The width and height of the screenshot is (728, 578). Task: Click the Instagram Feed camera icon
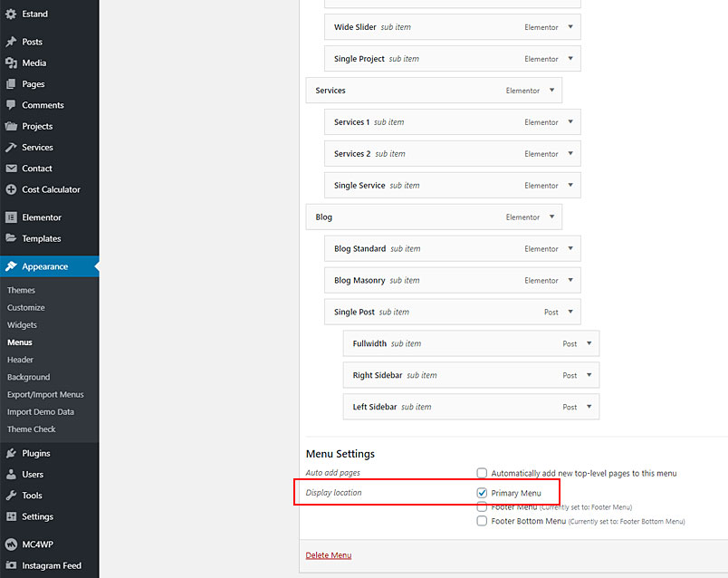[x=11, y=565]
